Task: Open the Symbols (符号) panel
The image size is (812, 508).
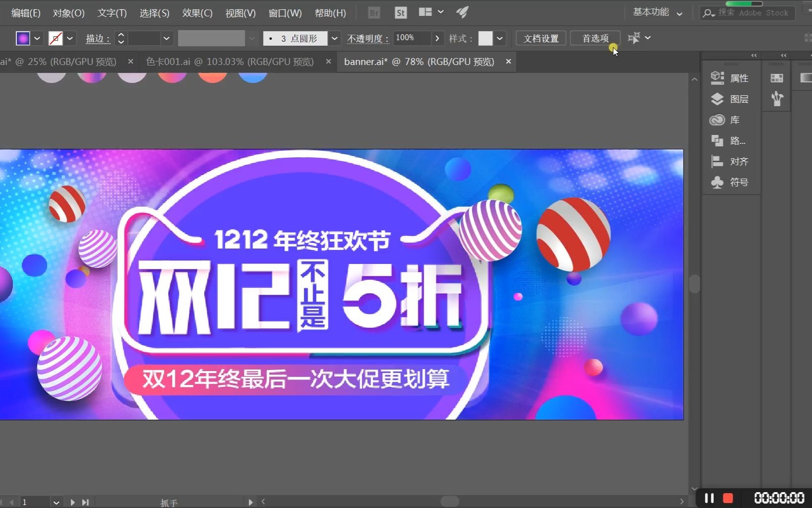Action: (730, 182)
